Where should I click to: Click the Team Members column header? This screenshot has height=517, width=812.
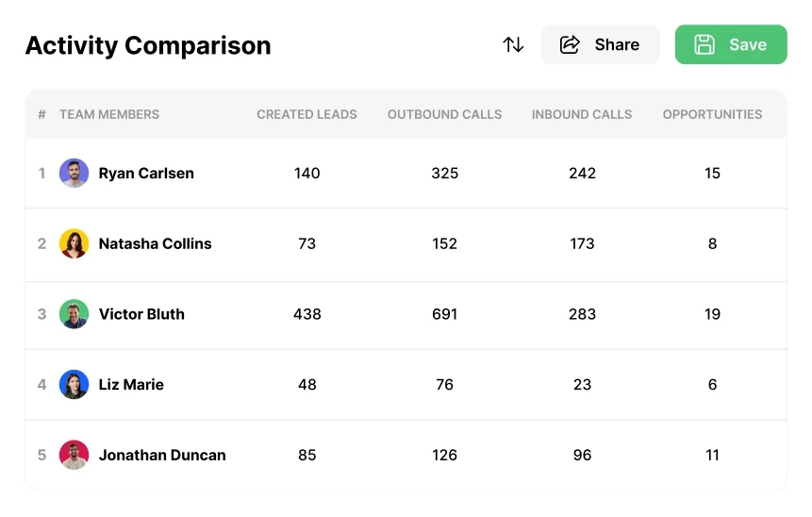(109, 114)
